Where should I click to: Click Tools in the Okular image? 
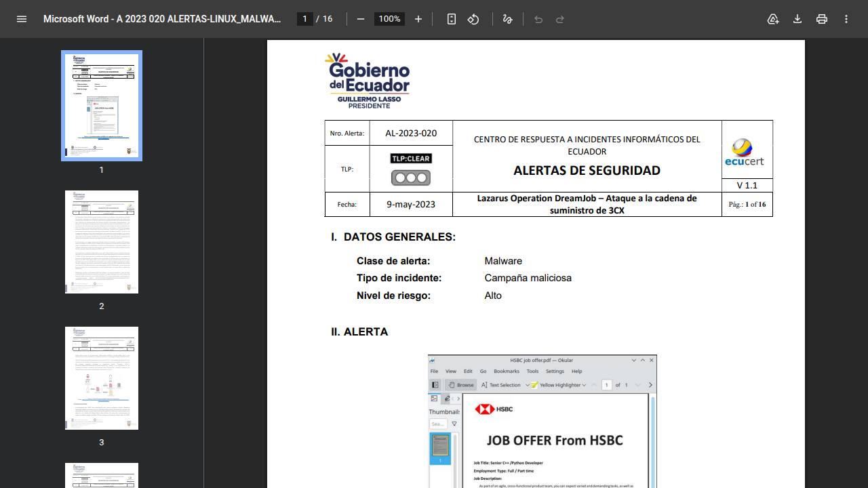click(x=532, y=371)
